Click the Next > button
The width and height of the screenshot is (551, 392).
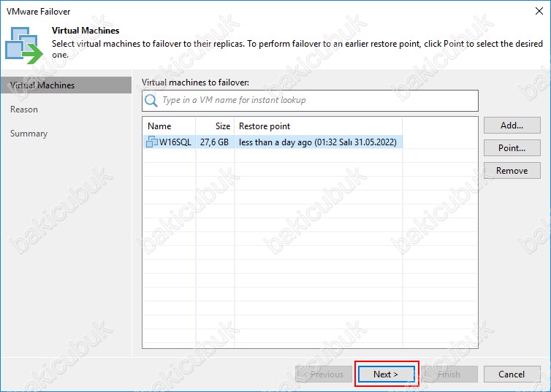point(386,374)
